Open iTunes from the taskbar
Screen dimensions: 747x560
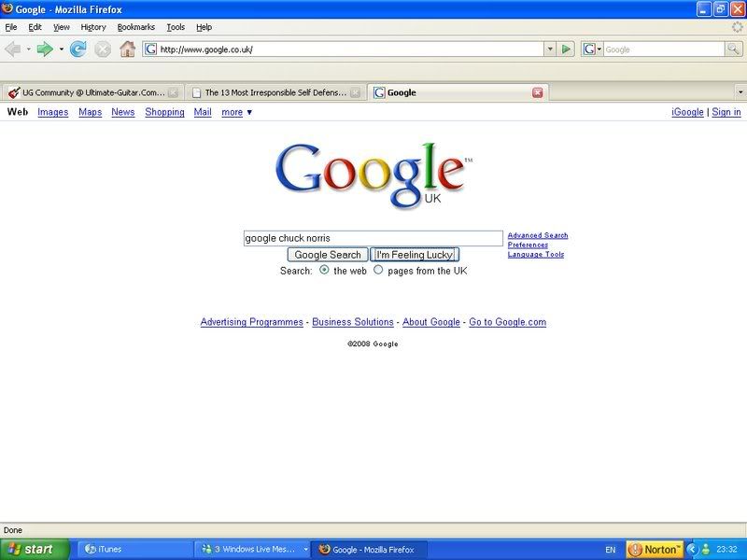pyautogui.click(x=134, y=549)
